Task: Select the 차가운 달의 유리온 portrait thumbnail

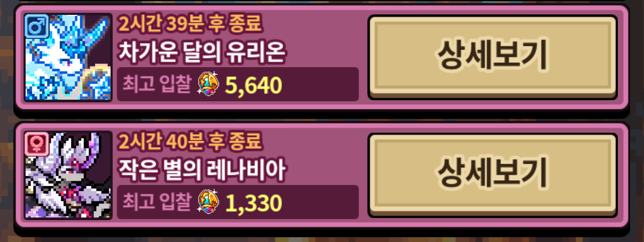Action: click(68, 57)
